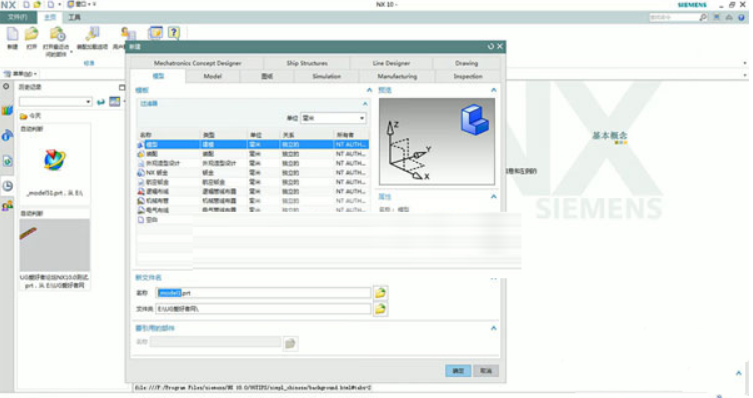The width and height of the screenshot is (753, 398).
Task: Switch to the Manufacturing tab
Action: pyautogui.click(x=397, y=76)
